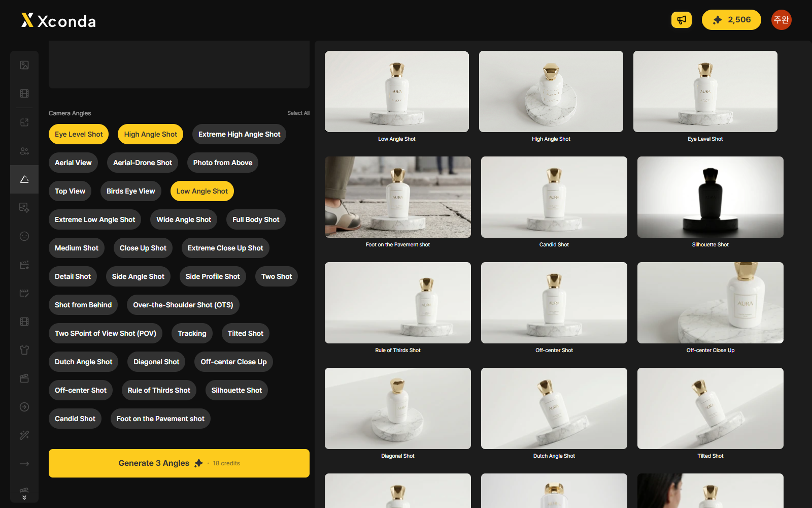The image size is (812, 508).
Task: Click Generate 3 Angles button
Action: click(179, 463)
